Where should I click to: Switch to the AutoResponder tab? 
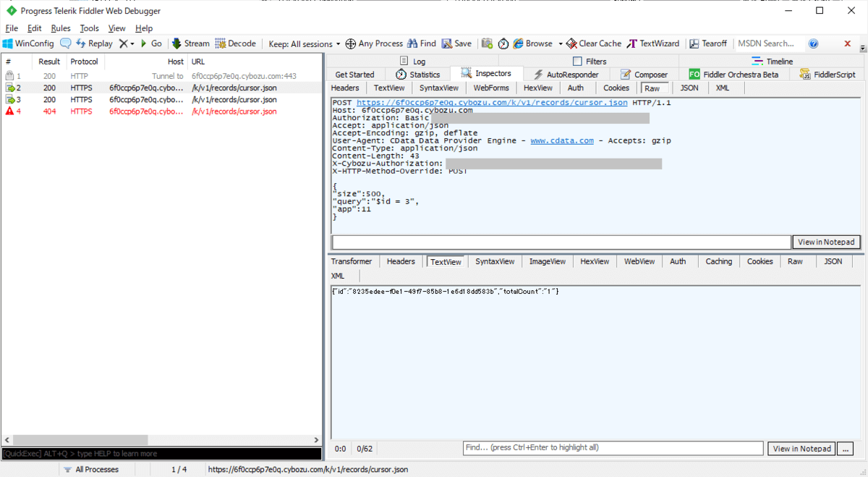tap(566, 75)
